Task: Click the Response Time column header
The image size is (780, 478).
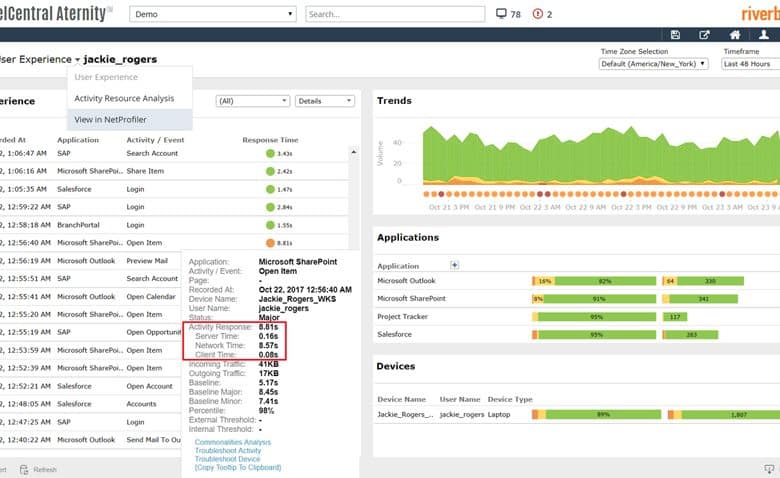Action: click(270, 140)
